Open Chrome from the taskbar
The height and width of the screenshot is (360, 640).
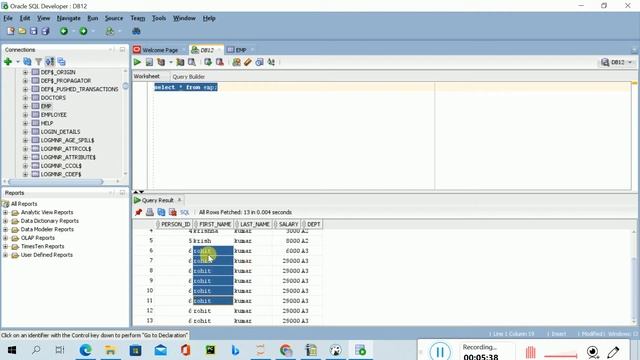pyautogui.click(x=286, y=350)
